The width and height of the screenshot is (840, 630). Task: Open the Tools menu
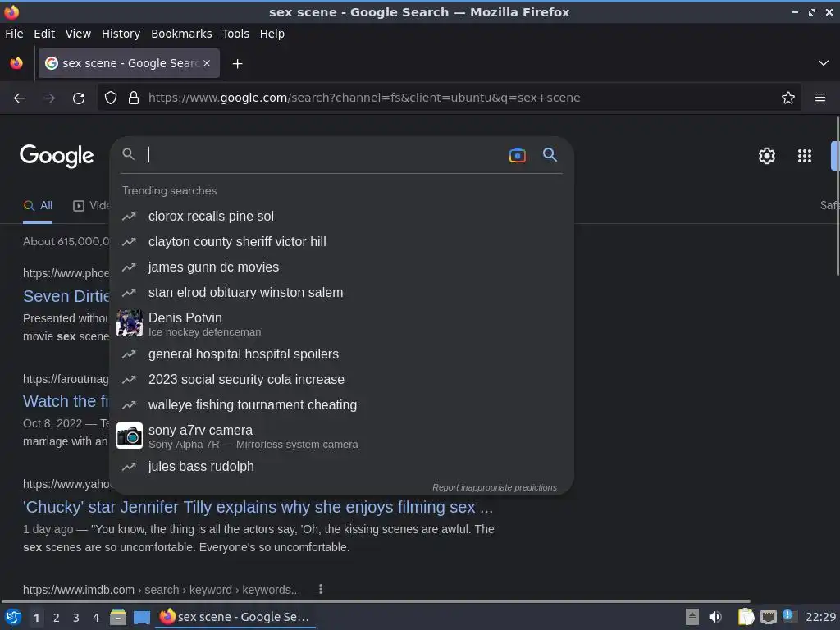235,34
